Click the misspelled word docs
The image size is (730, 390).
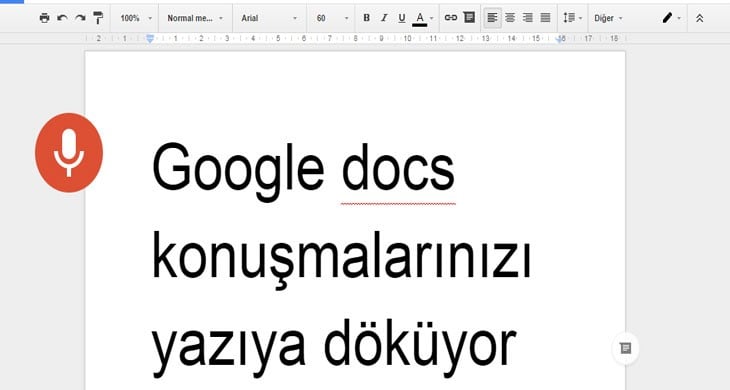tap(398, 167)
